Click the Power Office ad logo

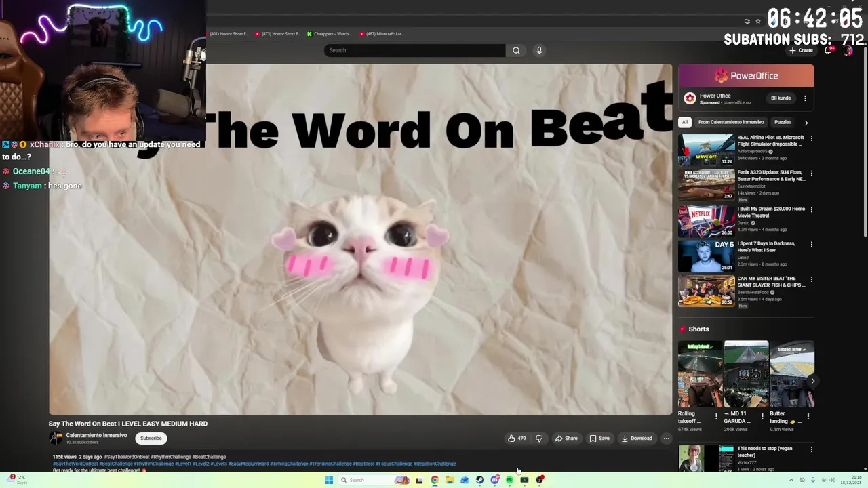point(690,98)
